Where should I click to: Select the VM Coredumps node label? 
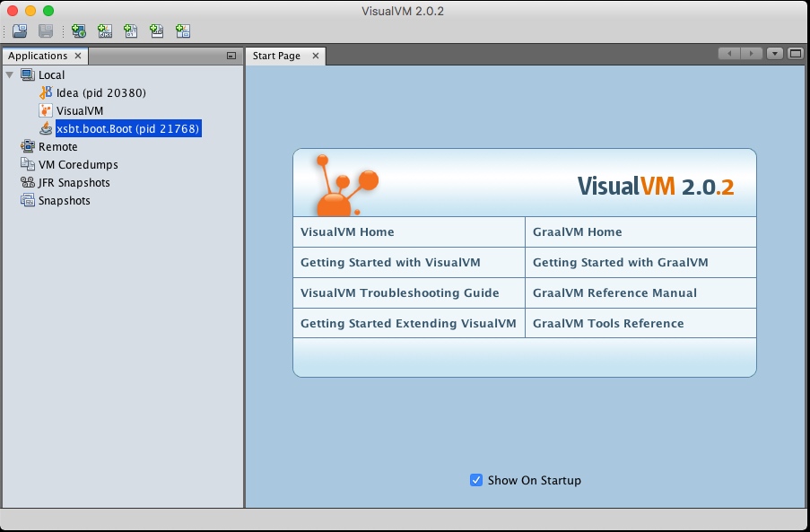[78, 165]
